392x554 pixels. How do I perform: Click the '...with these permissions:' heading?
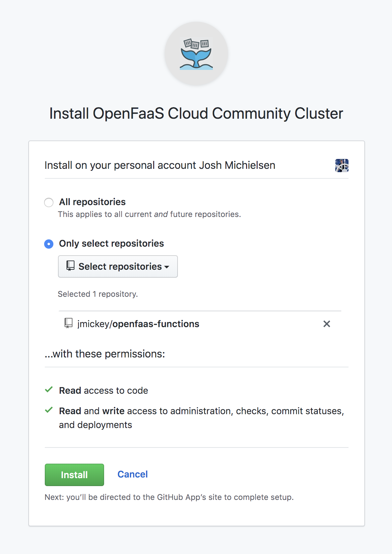click(x=105, y=354)
